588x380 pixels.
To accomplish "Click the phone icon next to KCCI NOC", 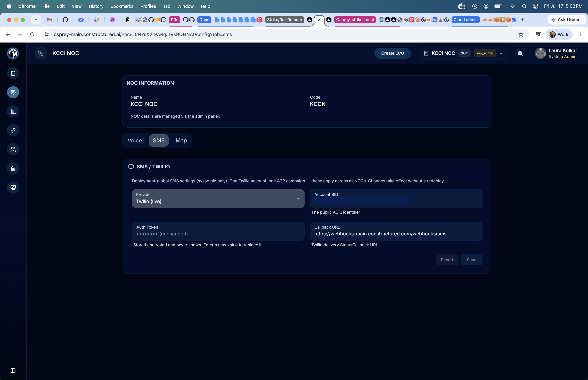I will click(x=41, y=53).
